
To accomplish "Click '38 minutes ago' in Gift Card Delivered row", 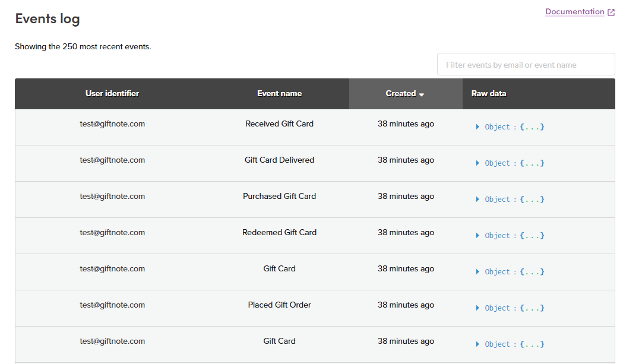I will coord(406,160).
